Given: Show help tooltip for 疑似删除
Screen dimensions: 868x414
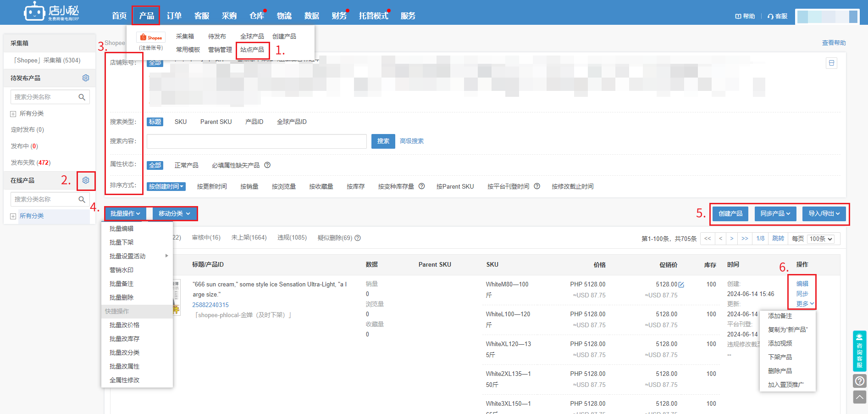Looking at the screenshot, I should [x=358, y=238].
